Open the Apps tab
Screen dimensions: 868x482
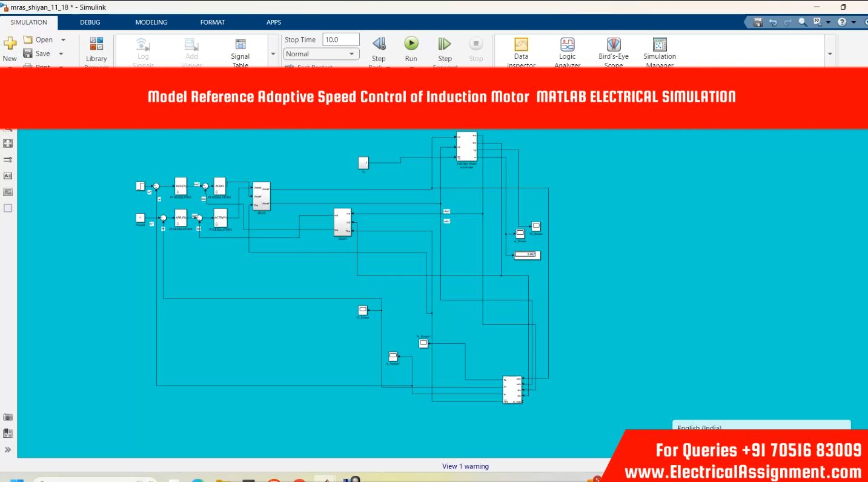tap(274, 22)
